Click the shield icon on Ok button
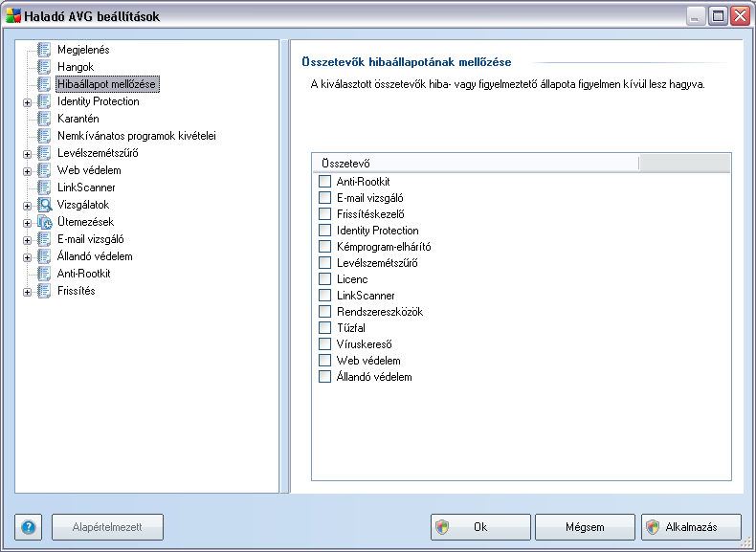The height and width of the screenshot is (552, 756). (442, 527)
